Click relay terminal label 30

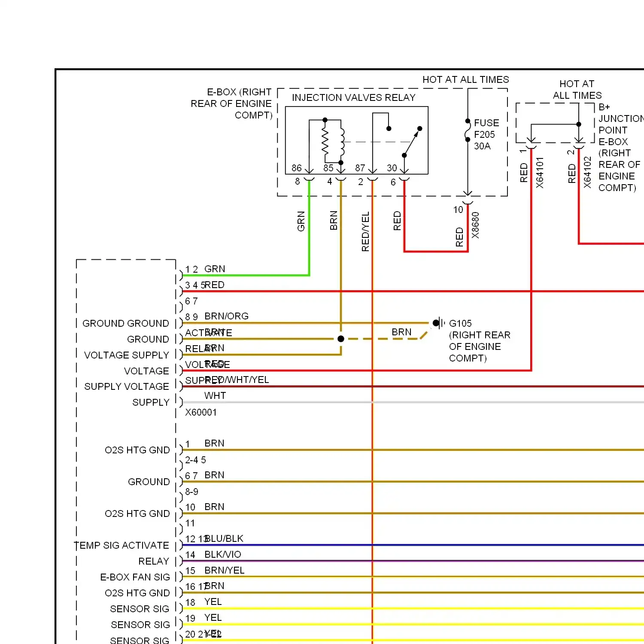pos(392,168)
